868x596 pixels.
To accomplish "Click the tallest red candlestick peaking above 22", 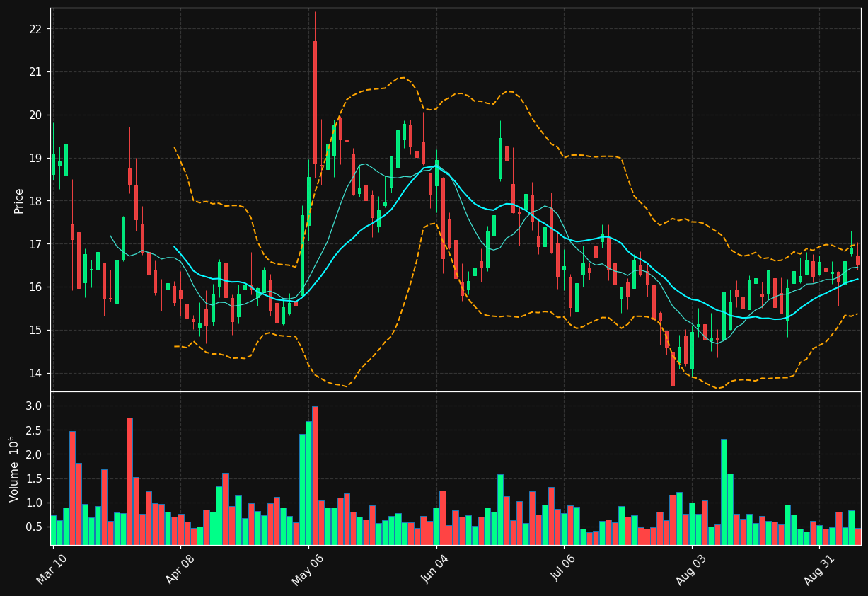I will pos(315,103).
